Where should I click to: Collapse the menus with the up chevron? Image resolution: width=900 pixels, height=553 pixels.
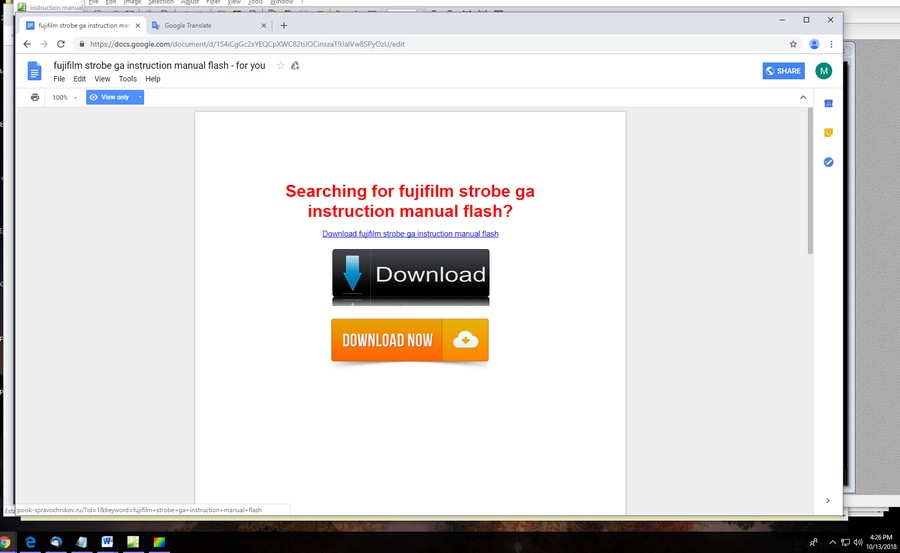click(x=803, y=97)
